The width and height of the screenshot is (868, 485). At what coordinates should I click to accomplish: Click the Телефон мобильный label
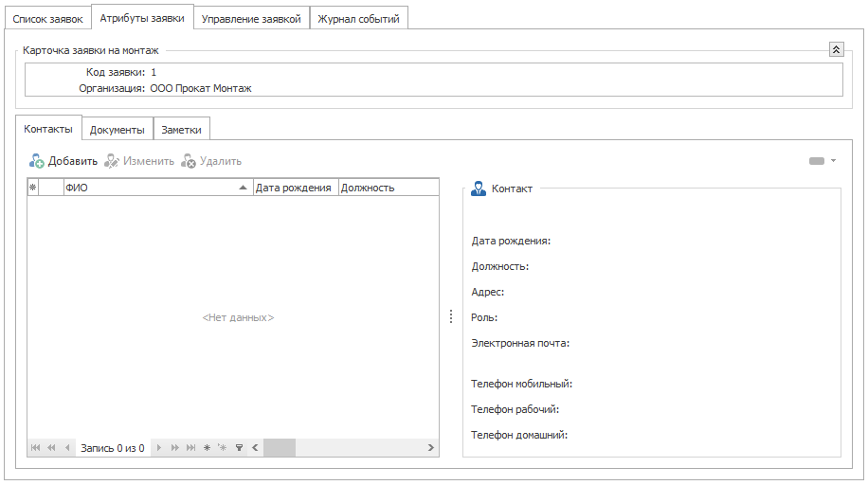pyautogui.click(x=522, y=383)
